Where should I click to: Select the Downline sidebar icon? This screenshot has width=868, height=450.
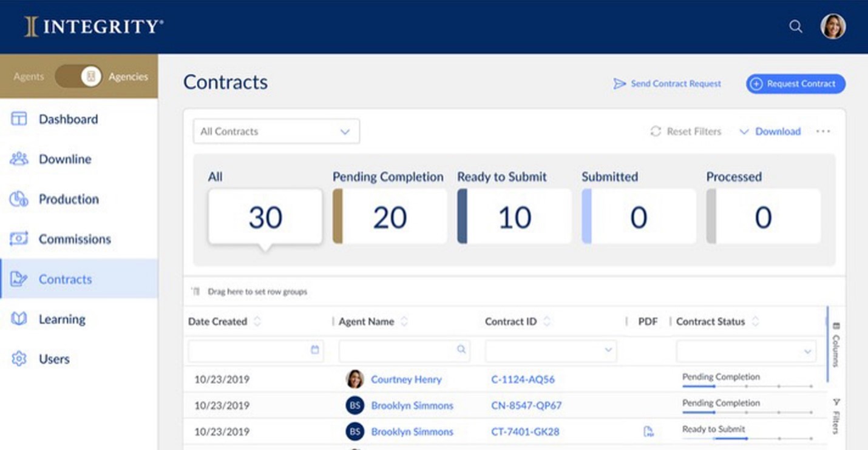18,159
